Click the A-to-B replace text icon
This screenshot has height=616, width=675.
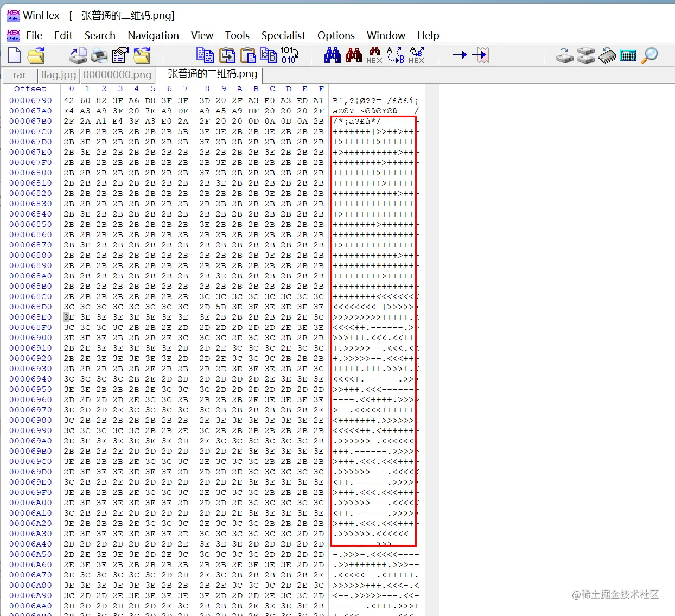click(x=396, y=55)
